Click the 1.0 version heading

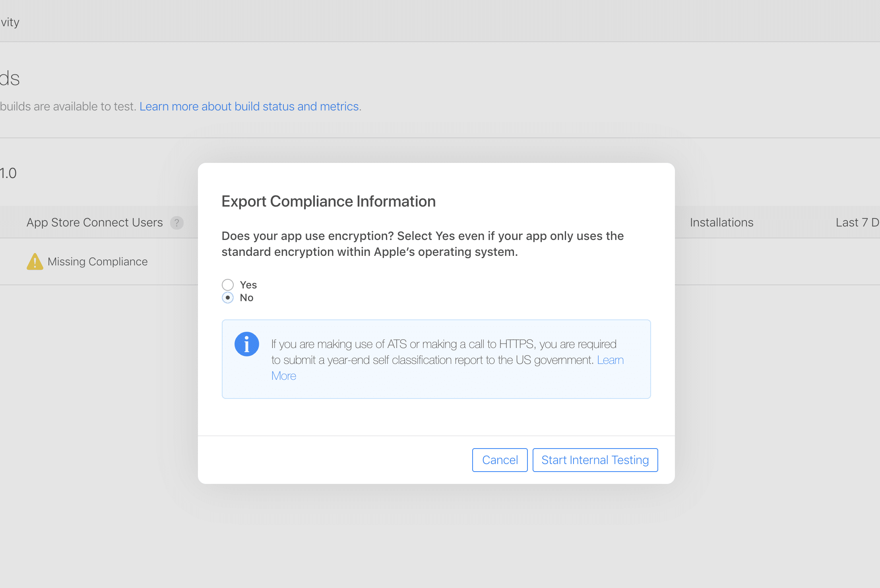pos(8,173)
